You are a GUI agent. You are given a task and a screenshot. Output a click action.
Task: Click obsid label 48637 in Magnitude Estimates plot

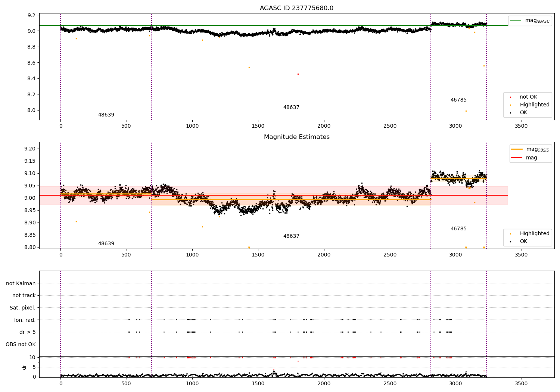(x=291, y=236)
